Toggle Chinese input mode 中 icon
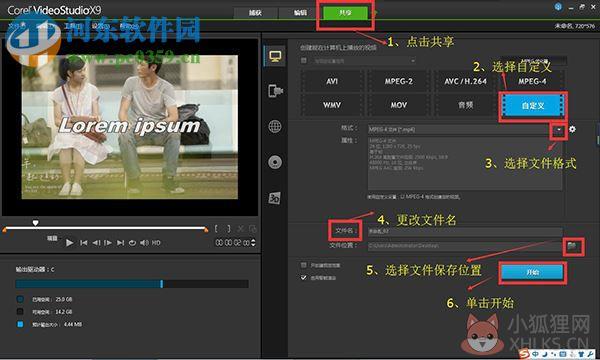600x360 pixels. click(x=535, y=354)
